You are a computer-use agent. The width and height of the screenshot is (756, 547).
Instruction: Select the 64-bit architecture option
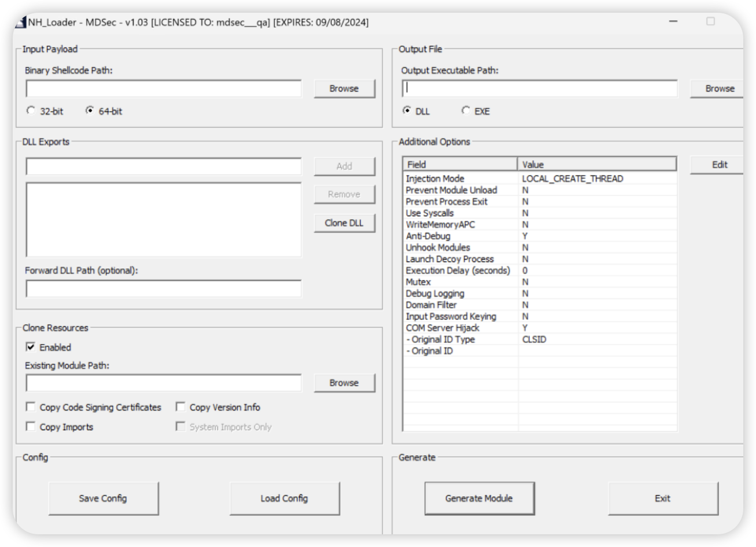coord(90,111)
